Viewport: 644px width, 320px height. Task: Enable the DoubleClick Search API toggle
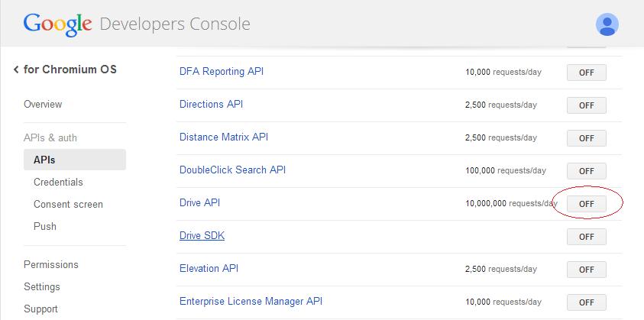pyautogui.click(x=586, y=171)
